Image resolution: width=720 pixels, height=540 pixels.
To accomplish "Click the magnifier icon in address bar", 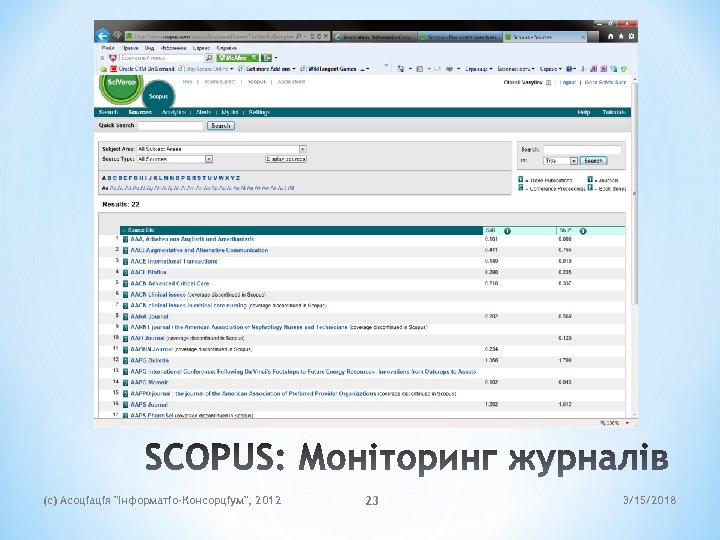I will click(x=298, y=36).
